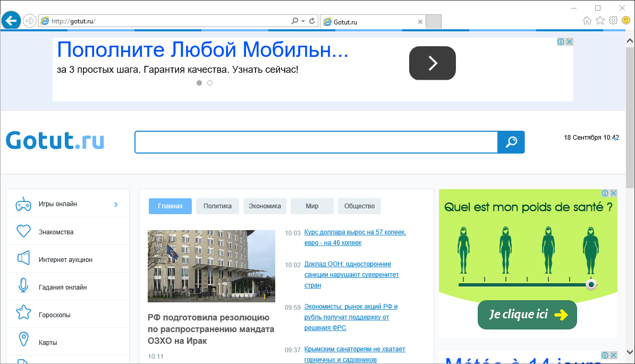Viewport: 635px width, 364px height.
Task: Switch to the Экономика tab
Action: click(265, 206)
